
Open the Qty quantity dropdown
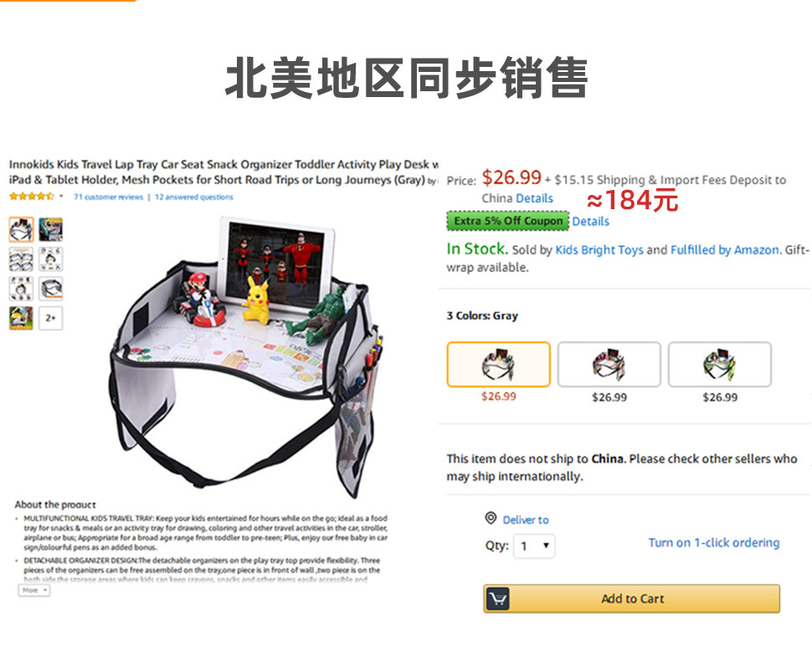point(534,546)
